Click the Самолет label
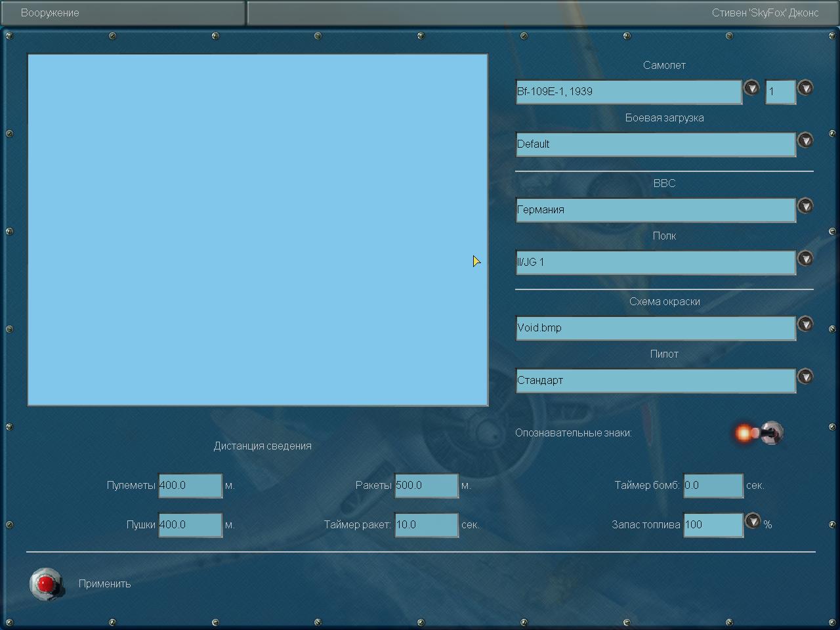This screenshot has width=840, height=630. click(664, 65)
